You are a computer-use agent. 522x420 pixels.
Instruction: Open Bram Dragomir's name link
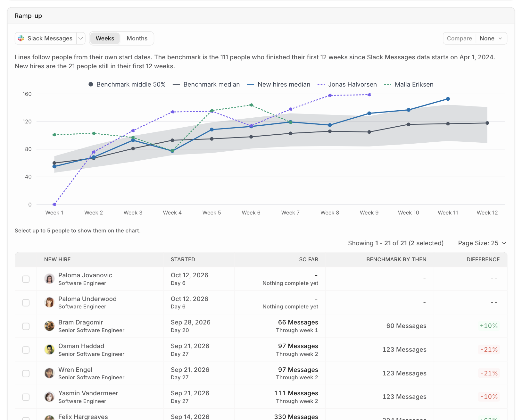81,322
